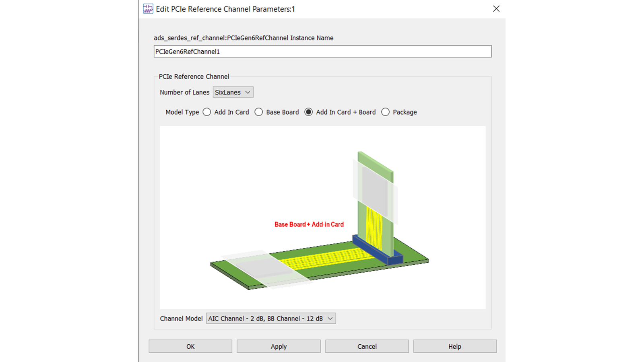Click the Model Type label
The height and width of the screenshot is (362, 644).
[x=182, y=112]
